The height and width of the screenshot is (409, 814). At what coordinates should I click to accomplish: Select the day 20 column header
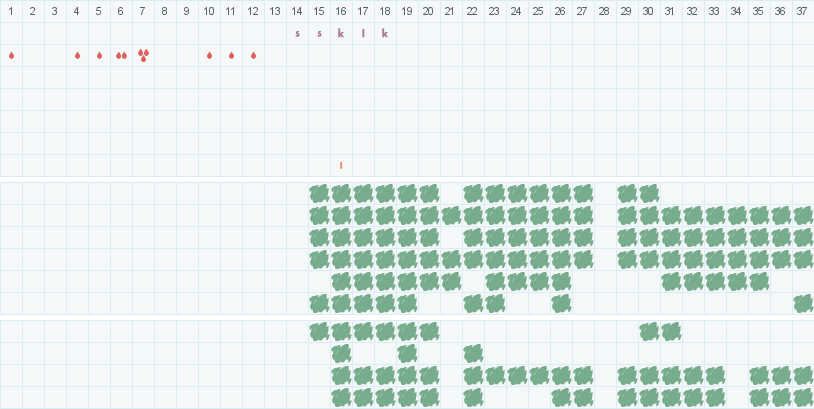click(428, 11)
